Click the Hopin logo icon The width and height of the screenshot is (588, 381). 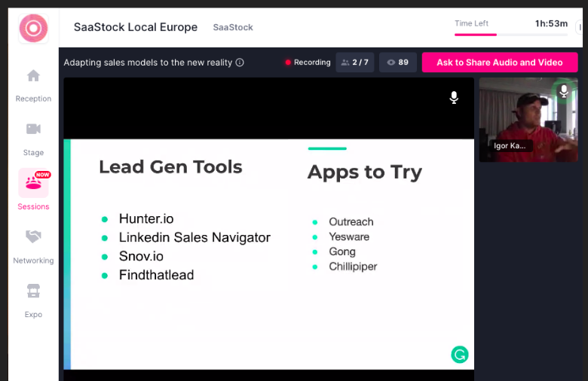pyautogui.click(x=33, y=28)
